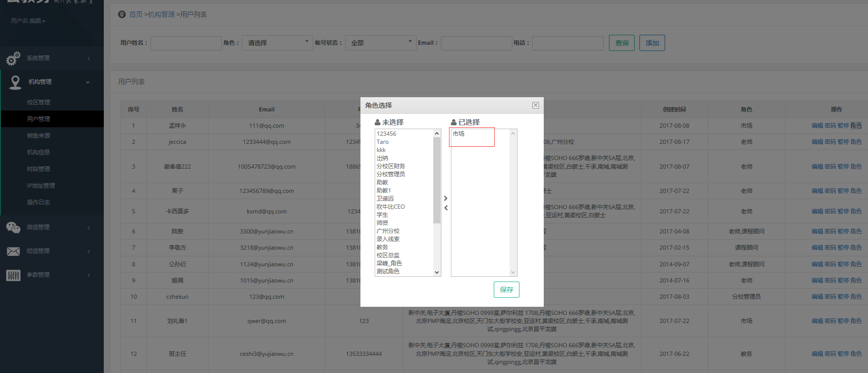
Task: Expand the 微信管理 menu chevron
Action: pos(89,227)
